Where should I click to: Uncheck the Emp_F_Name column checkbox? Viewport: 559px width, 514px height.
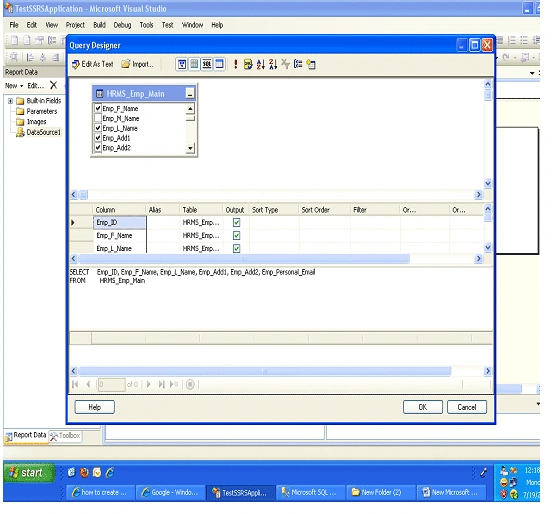pyautogui.click(x=98, y=108)
